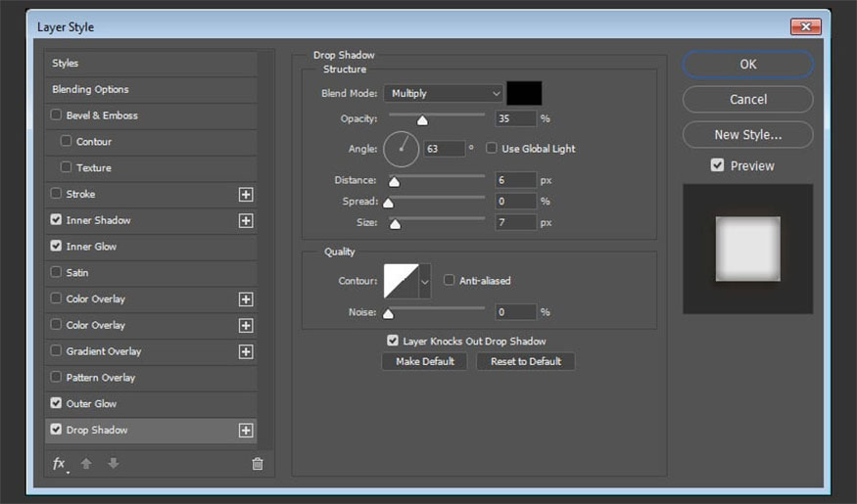Select Blending Options in the list
Screen dimensions: 857x504
90,89
